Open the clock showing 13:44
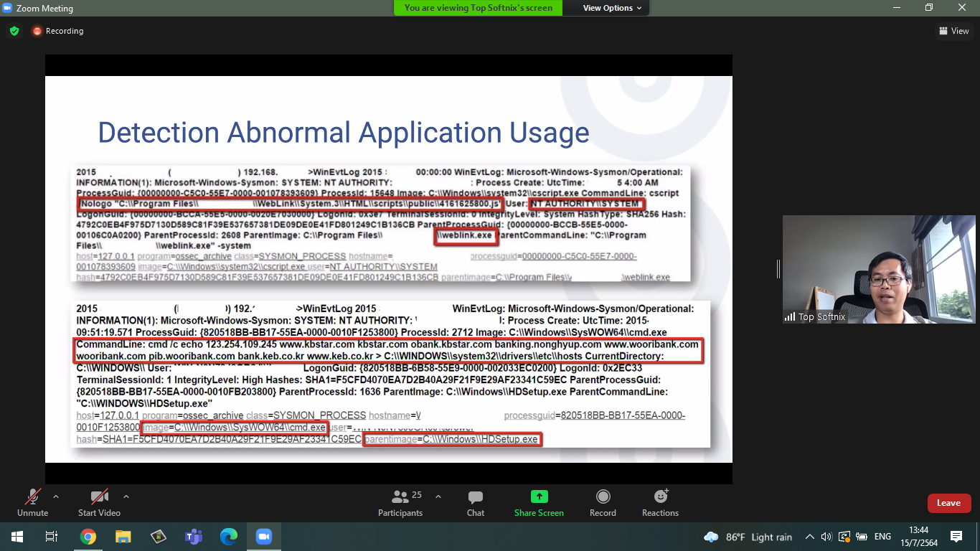The width and height of the screenshot is (980, 551). tap(919, 537)
